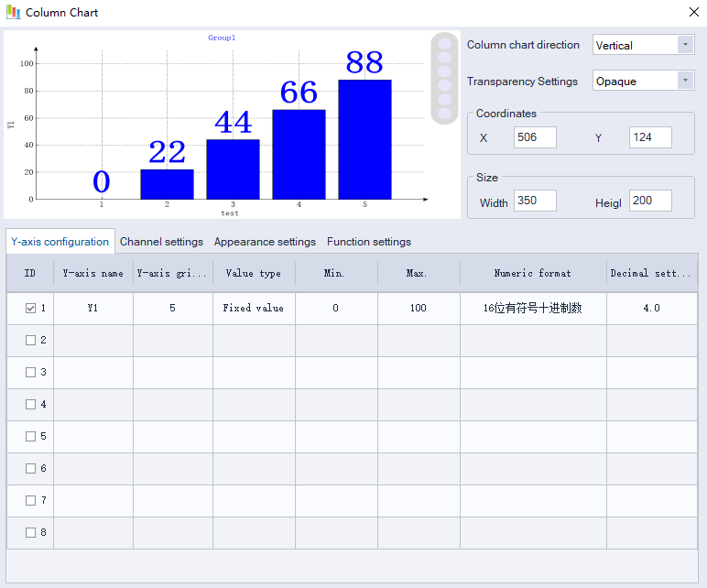Click the Height input field
This screenshot has height=588, width=707.
click(x=650, y=201)
